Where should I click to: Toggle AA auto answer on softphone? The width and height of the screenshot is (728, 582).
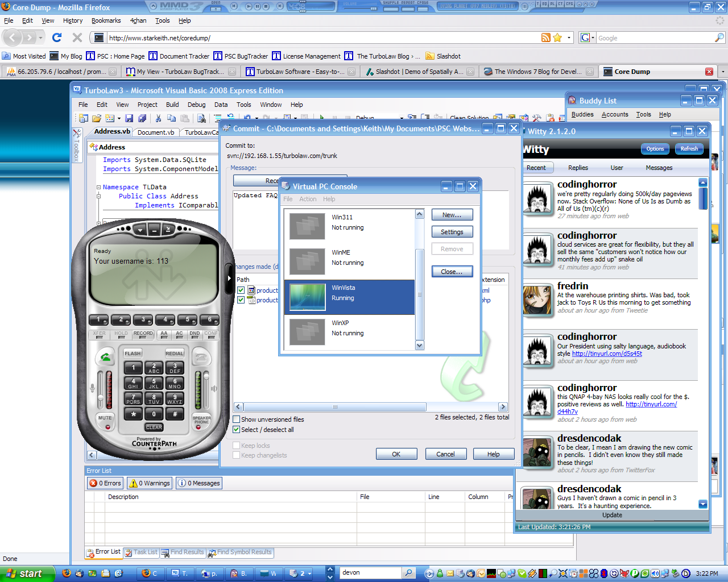click(164, 334)
